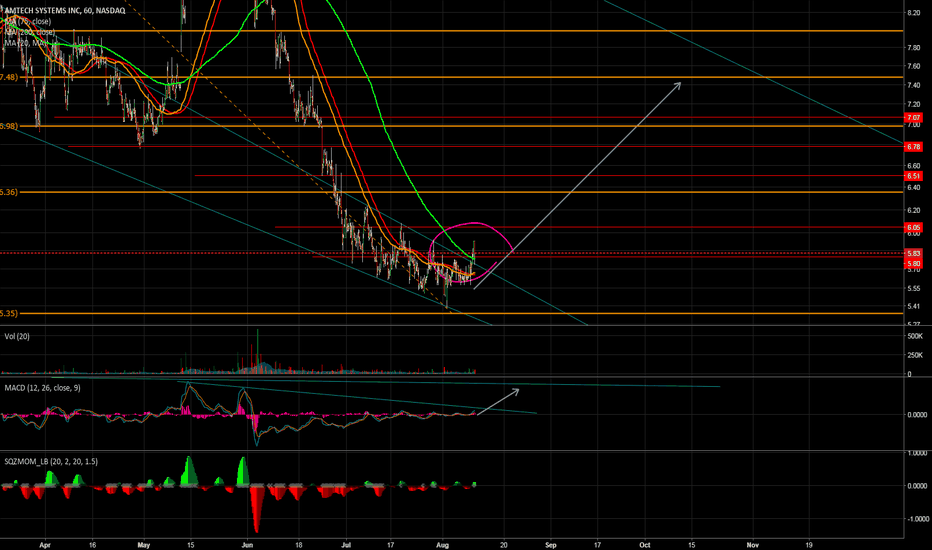Screen dimensions: 932x550
Task: Select the MA (75, close) indicator legend
Action: 29,21
